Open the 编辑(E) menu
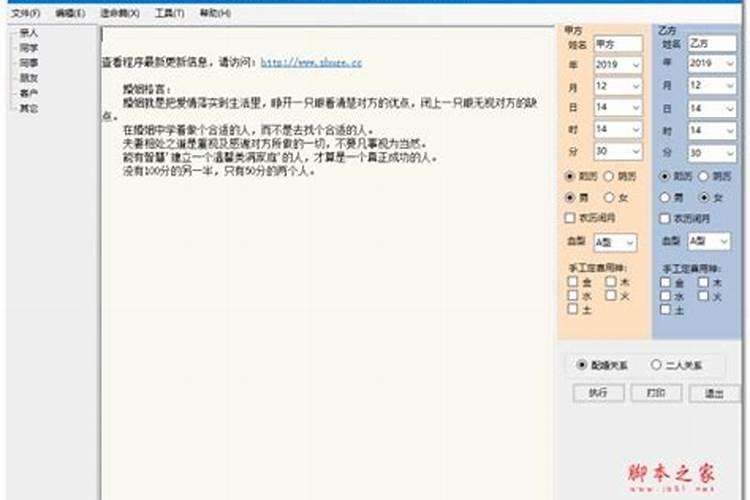The image size is (750, 500). click(x=70, y=13)
